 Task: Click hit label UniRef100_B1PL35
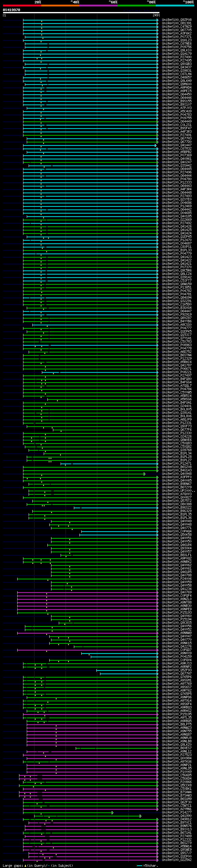coord(177,514)
